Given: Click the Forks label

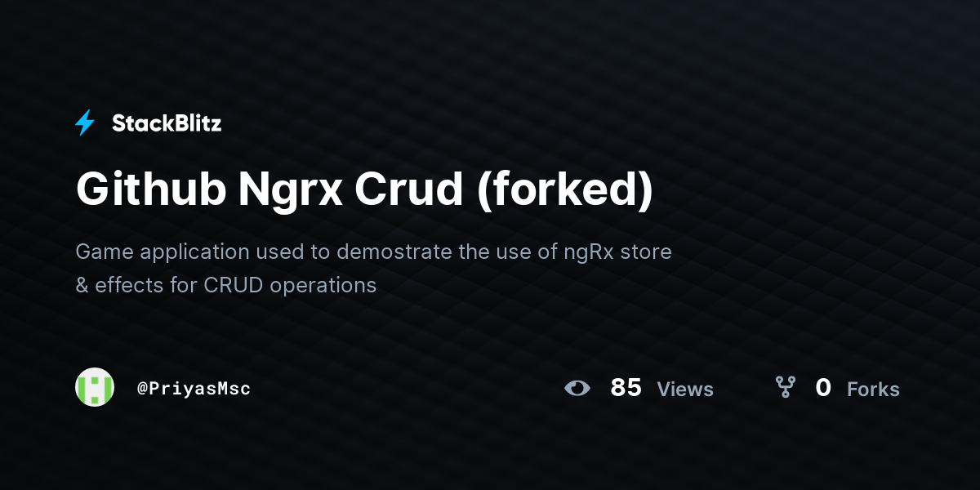Looking at the screenshot, I should point(873,390).
